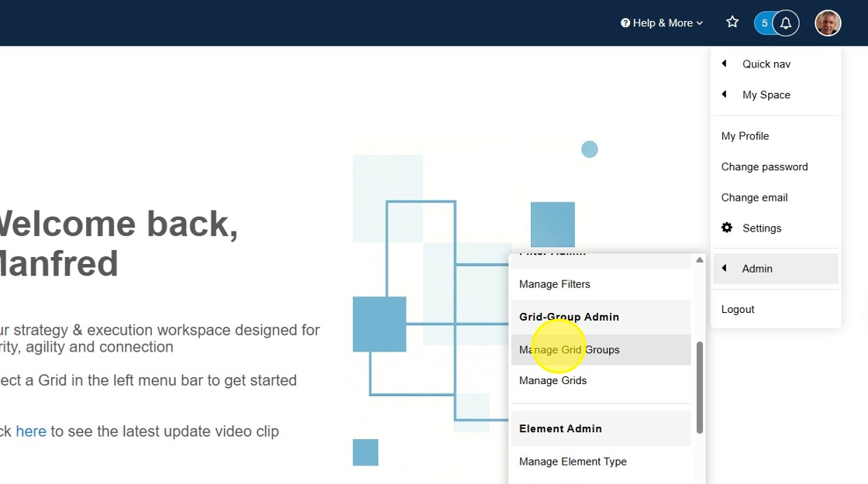The height and width of the screenshot is (484, 868).
Task: Expand the My Space submenu arrow
Action: 725,94
